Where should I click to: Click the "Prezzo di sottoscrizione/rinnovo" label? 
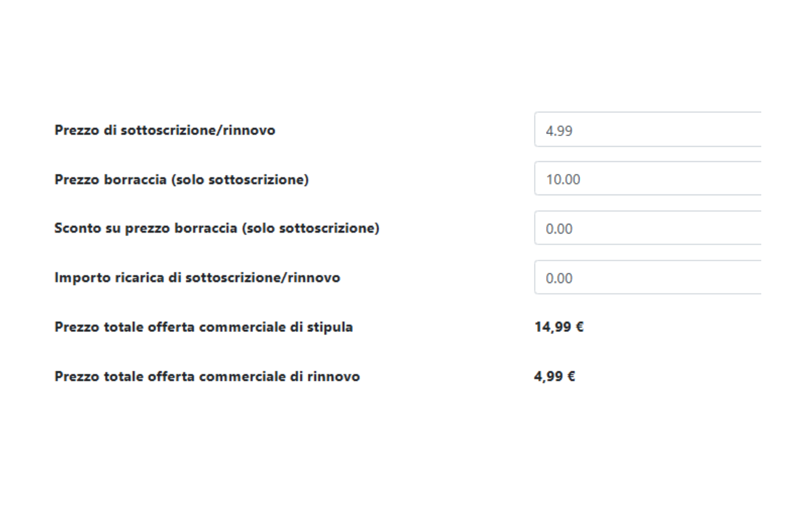pos(165,130)
